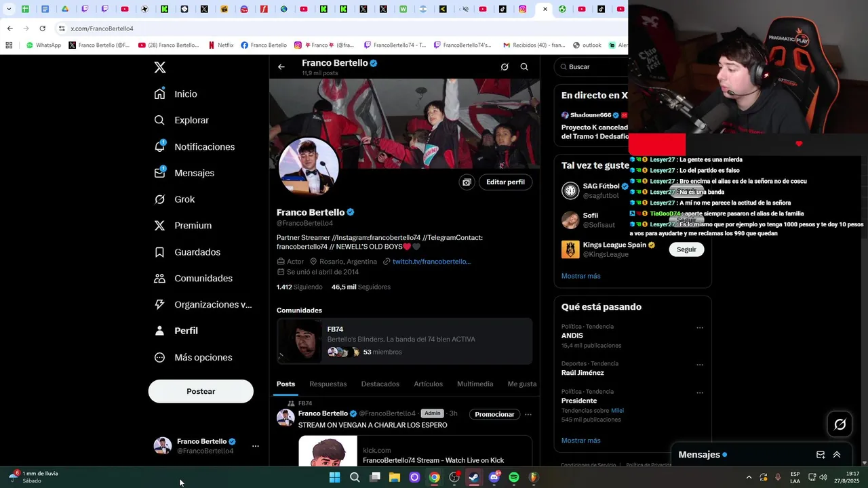Open the tab search dropdown
The width and height of the screenshot is (868, 488).
[x=8, y=9]
